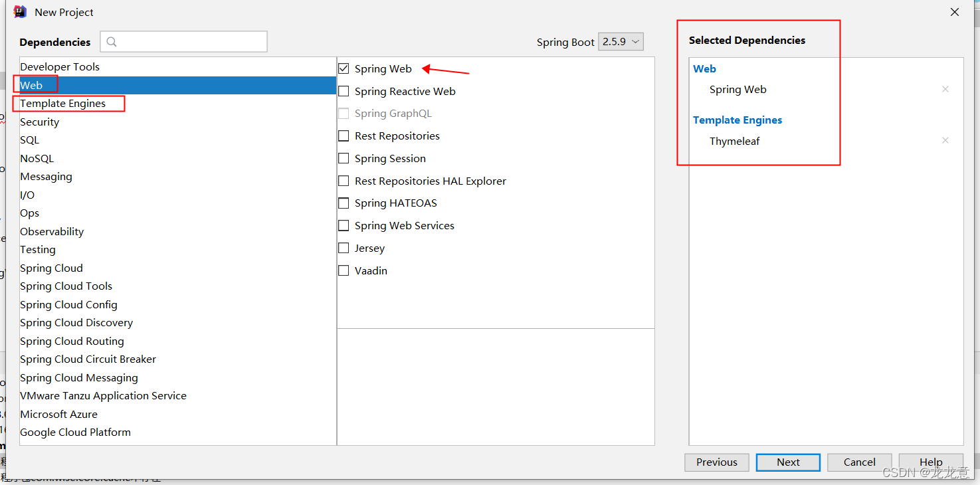Viewport: 980px width, 485px height.
Task: Open Google Cloud Platform category
Action: tap(178, 433)
